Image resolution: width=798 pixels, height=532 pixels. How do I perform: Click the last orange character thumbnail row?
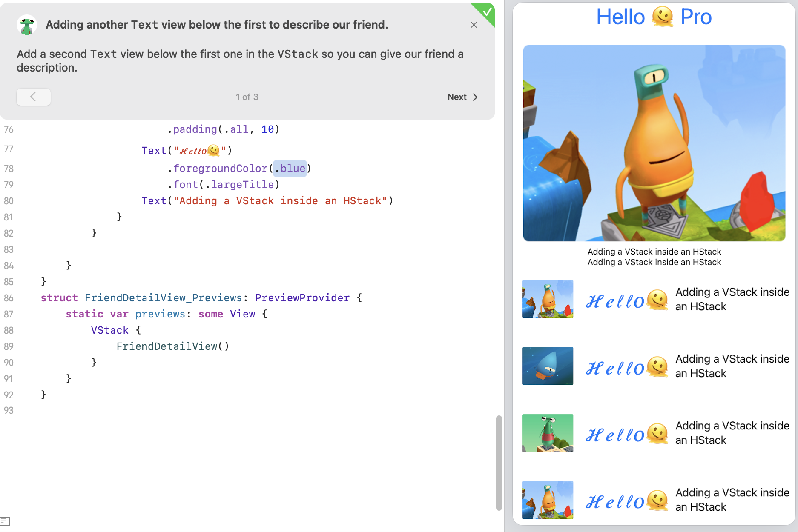point(548,500)
